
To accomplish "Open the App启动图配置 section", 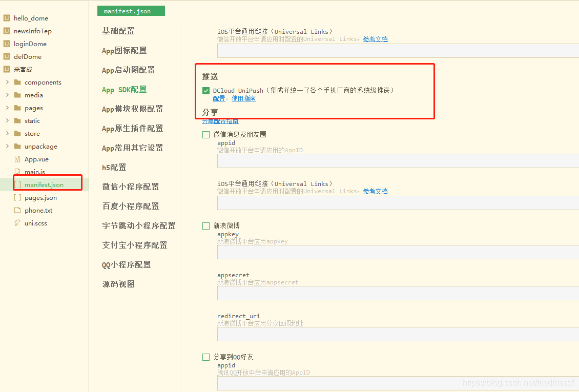I will click(128, 70).
